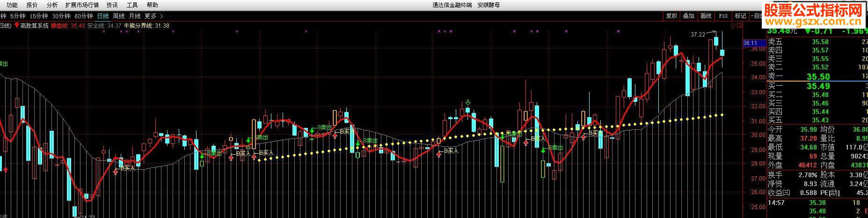Open the 分析 menu
This screenshot has height=218, width=868.
[52, 5]
